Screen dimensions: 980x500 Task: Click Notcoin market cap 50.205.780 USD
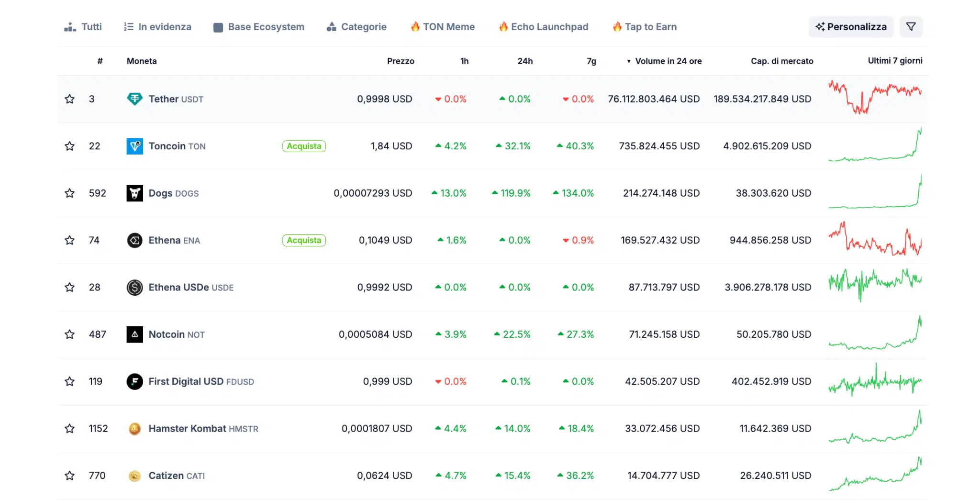(774, 334)
